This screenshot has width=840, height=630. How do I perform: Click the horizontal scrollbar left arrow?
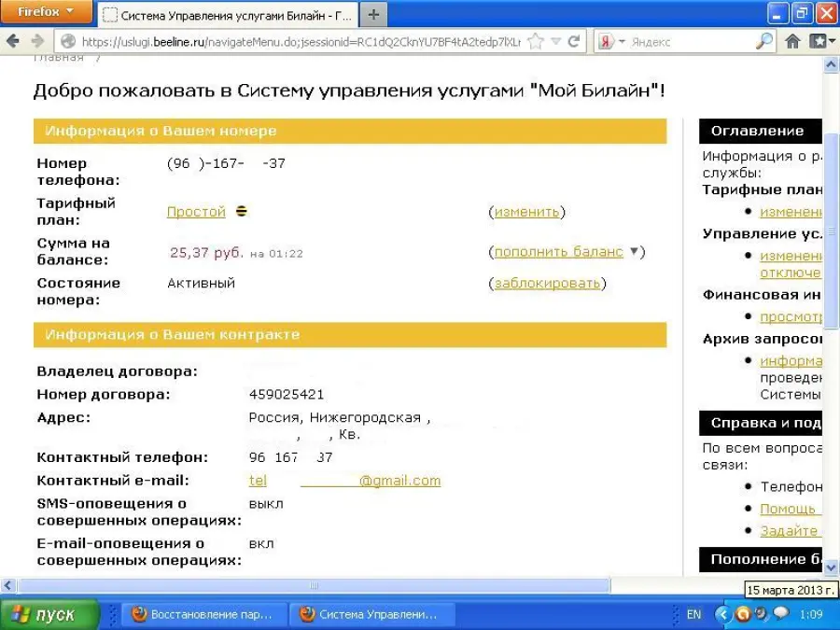point(8,585)
